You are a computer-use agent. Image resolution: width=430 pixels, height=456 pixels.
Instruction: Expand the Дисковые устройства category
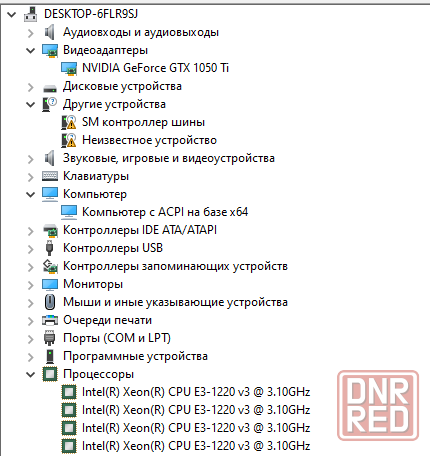(31, 87)
